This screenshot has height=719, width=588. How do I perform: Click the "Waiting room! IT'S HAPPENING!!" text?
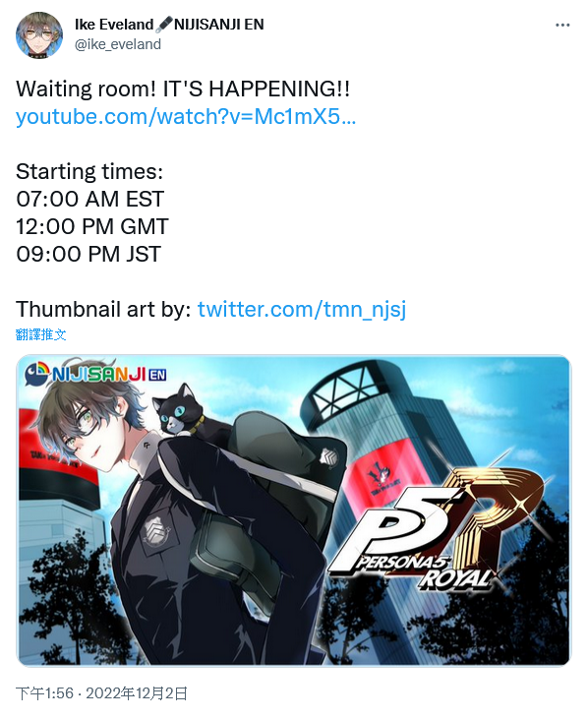pyautogui.click(x=183, y=89)
